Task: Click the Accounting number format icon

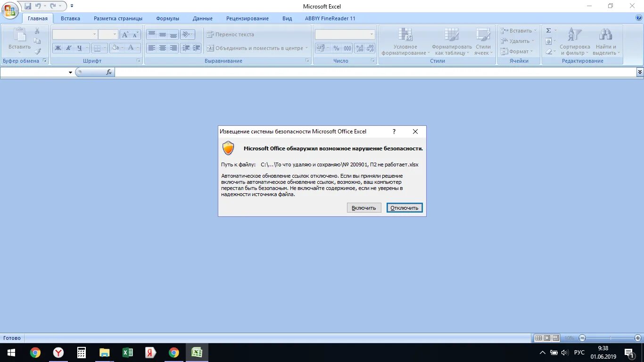Action: click(321, 48)
